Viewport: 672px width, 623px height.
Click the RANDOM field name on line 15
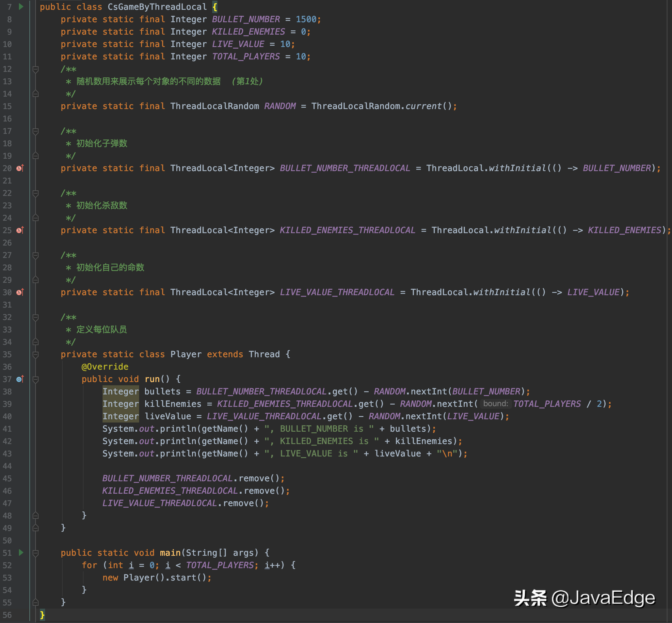[280, 106]
